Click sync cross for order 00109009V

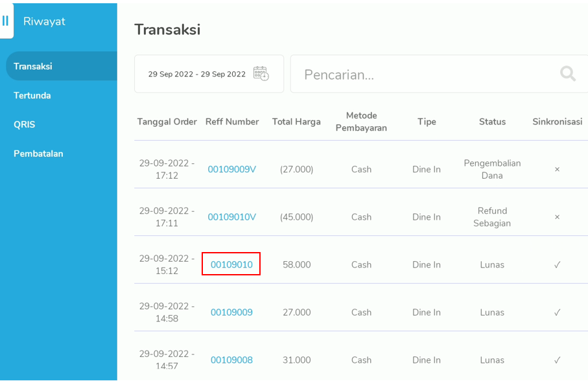(557, 169)
